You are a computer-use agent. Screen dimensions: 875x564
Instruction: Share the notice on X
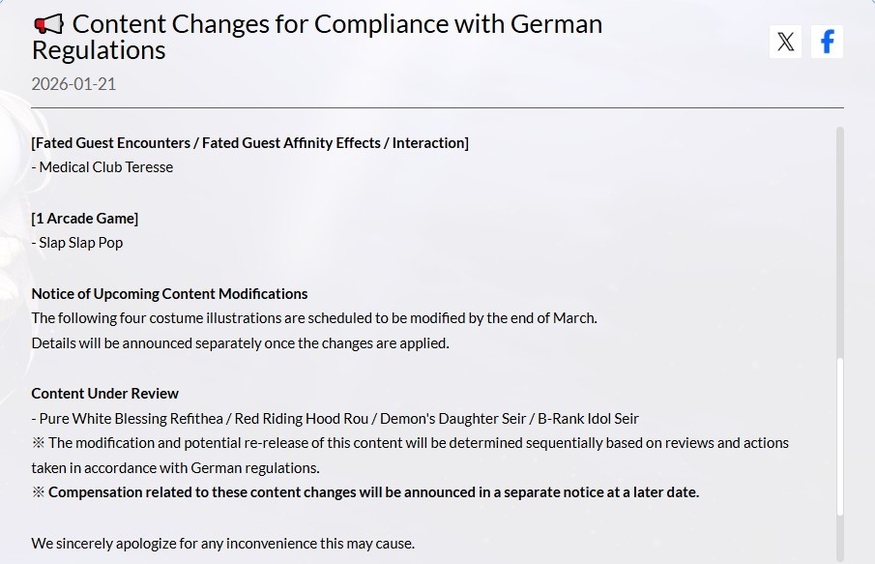click(786, 42)
